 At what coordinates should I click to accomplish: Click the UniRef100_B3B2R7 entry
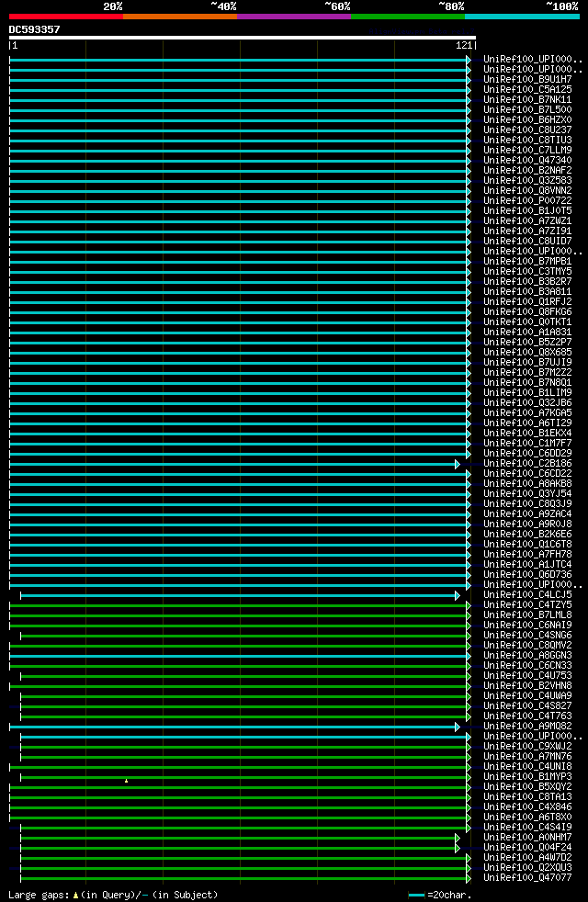pyautogui.click(x=527, y=281)
